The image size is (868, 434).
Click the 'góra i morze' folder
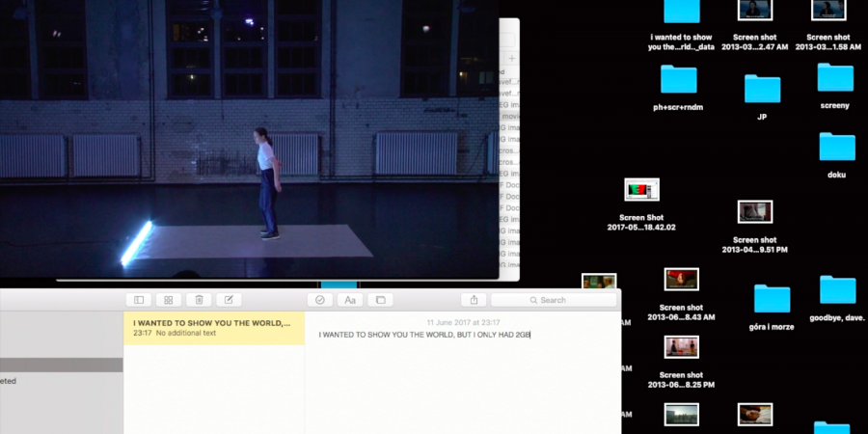click(772, 299)
